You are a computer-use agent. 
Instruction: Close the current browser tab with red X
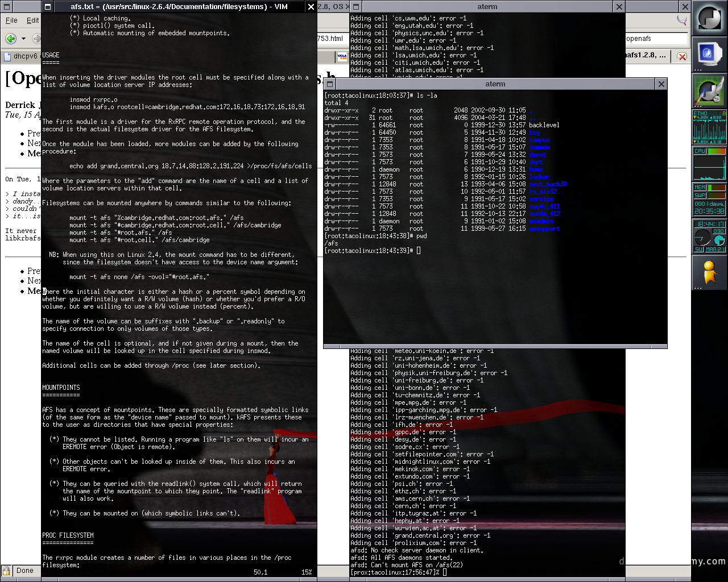pos(682,56)
